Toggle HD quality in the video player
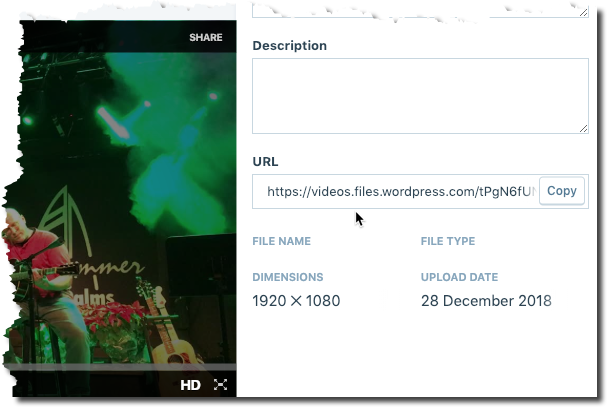Screen dimensions: 607x407 click(190, 385)
